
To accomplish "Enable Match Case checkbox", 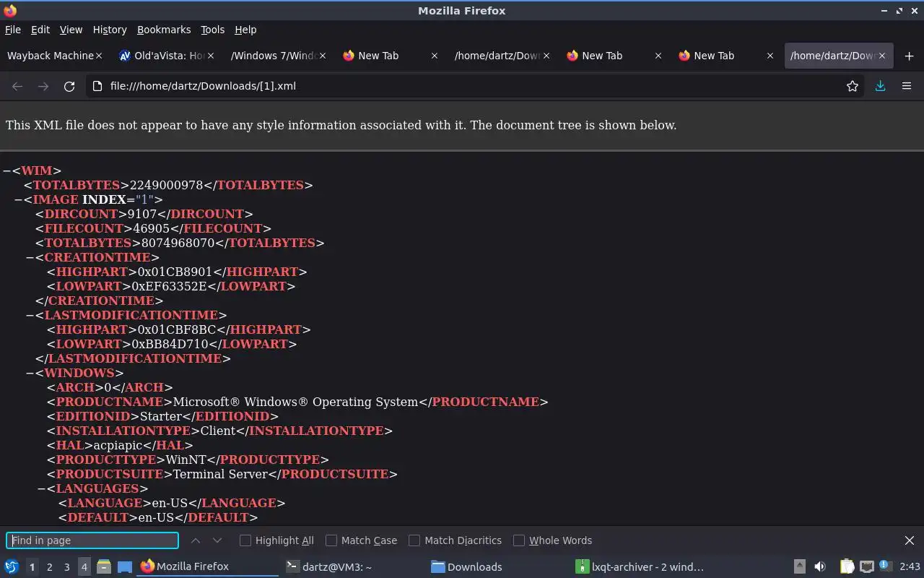I will (331, 540).
